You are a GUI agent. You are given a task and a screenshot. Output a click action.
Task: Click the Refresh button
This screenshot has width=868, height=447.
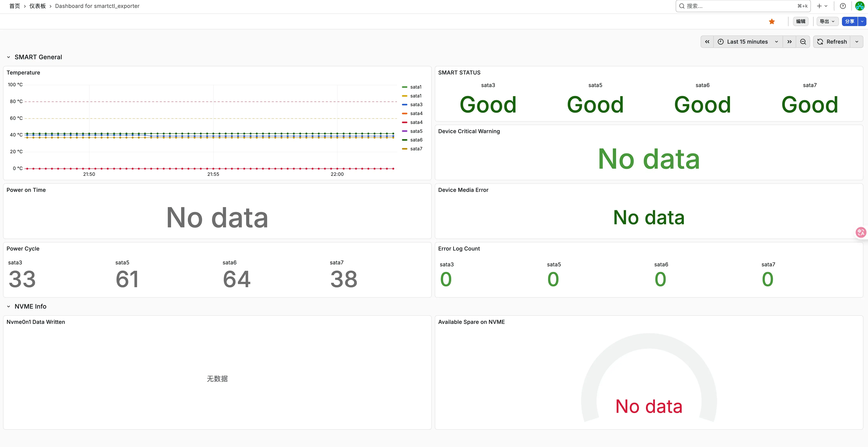832,42
